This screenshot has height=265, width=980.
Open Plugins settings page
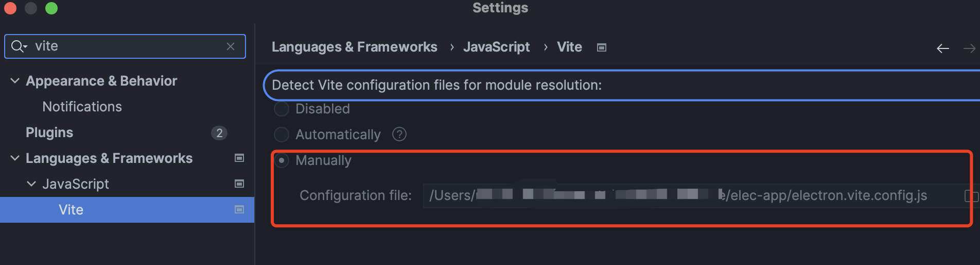(49, 132)
